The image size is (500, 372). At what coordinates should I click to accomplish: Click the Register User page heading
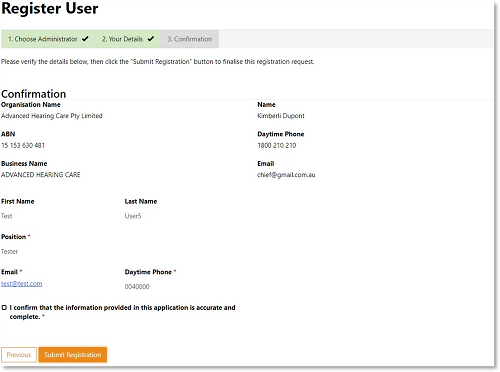pyautogui.click(x=50, y=8)
